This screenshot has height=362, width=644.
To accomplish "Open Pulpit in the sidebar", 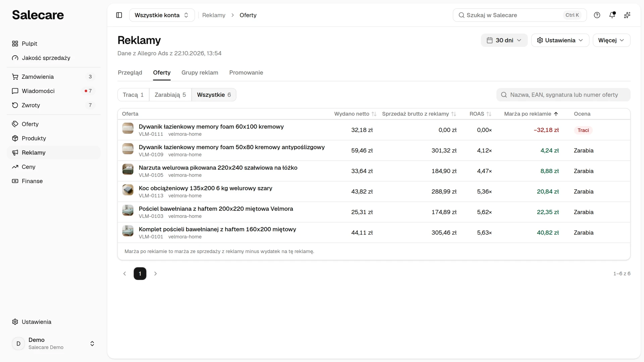I will point(54,44).
